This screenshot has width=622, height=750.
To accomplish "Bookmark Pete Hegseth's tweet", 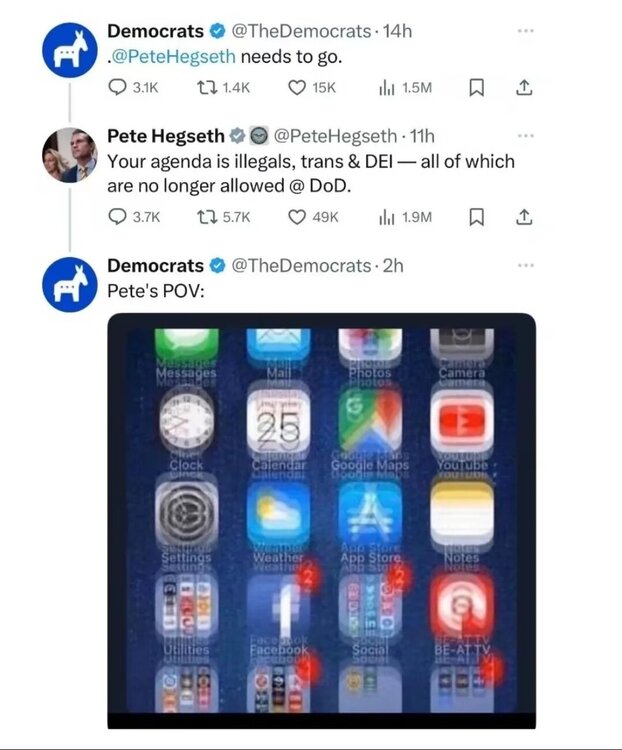I will click(476, 218).
